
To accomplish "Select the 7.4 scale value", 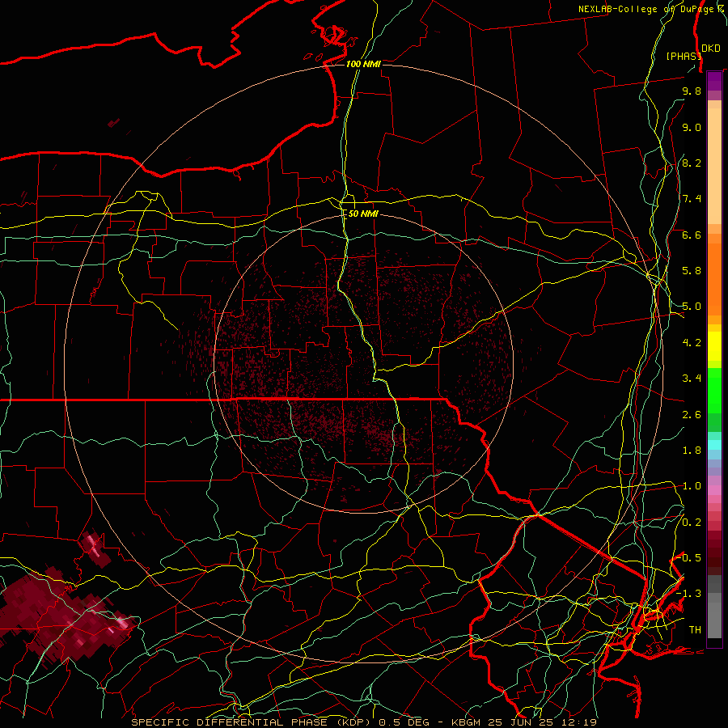I will point(692,199).
